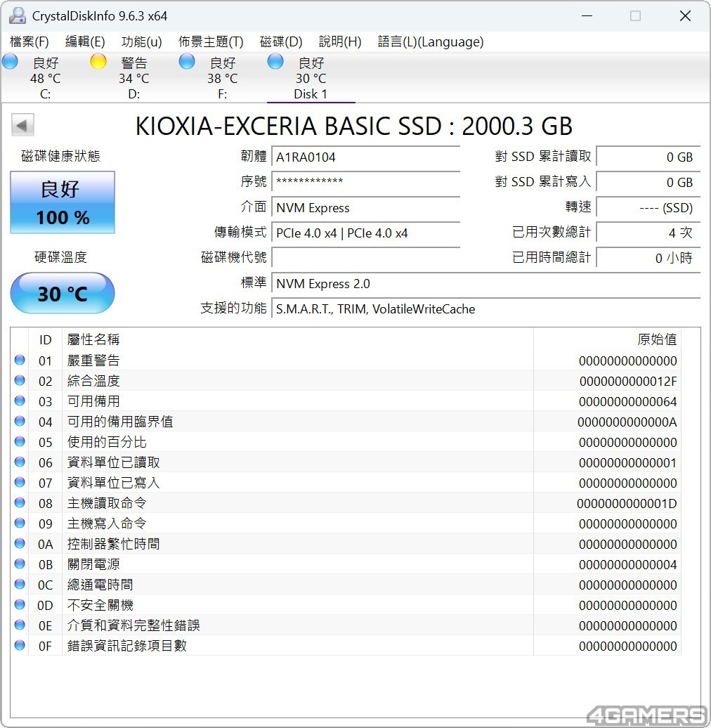Click the yellow warning status icon for drive D:
Viewport: 711px width, 728px height.
pyautogui.click(x=98, y=62)
